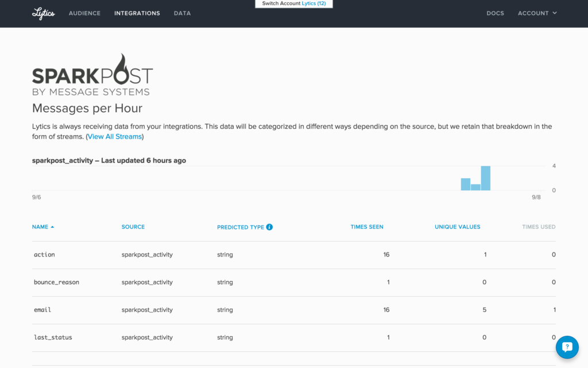Click the Times Used column header
Image resolution: width=588 pixels, height=368 pixels.
click(539, 227)
